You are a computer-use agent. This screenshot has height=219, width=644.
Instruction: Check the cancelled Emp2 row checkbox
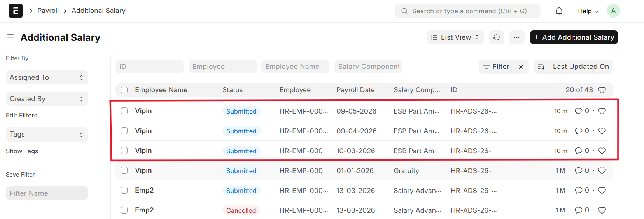(124, 210)
